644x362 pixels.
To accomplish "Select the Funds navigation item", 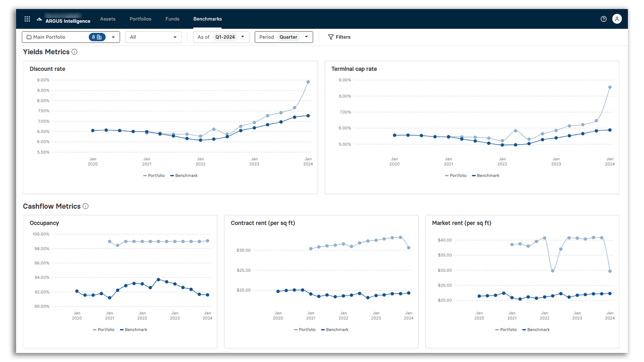I will click(172, 19).
